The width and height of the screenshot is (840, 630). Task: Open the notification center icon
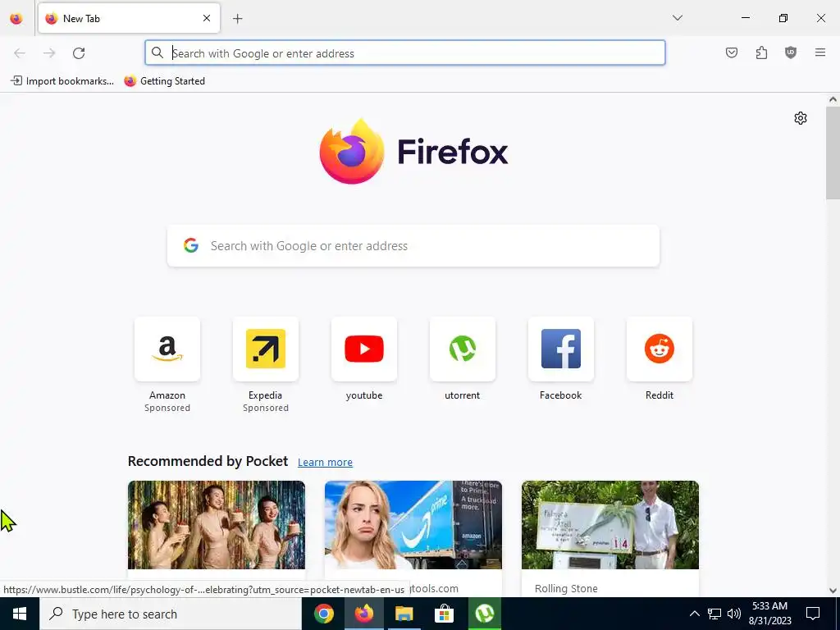coord(813,614)
